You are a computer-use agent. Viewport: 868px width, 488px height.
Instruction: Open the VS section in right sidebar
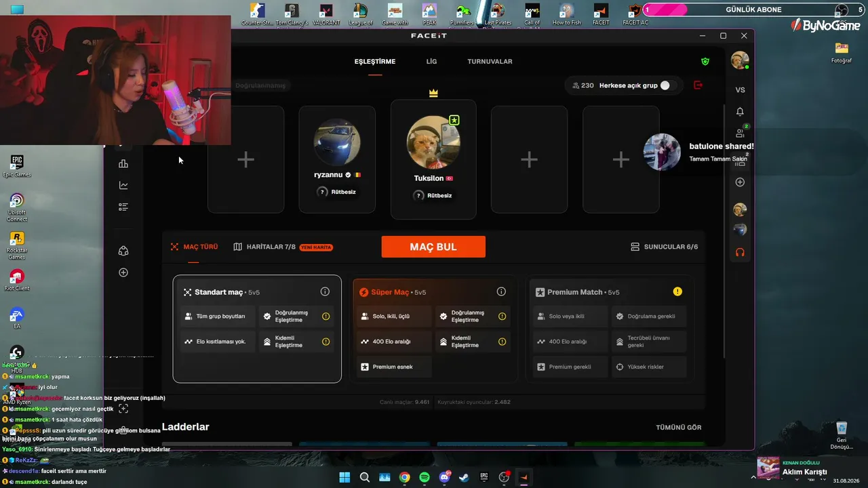pyautogui.click(x=740, y=89)
